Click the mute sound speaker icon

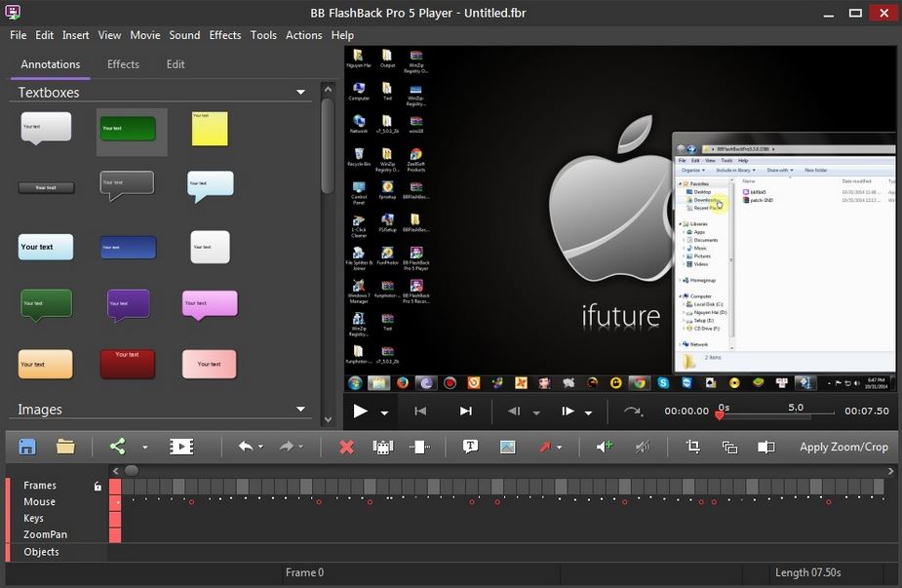pos(643,447)
